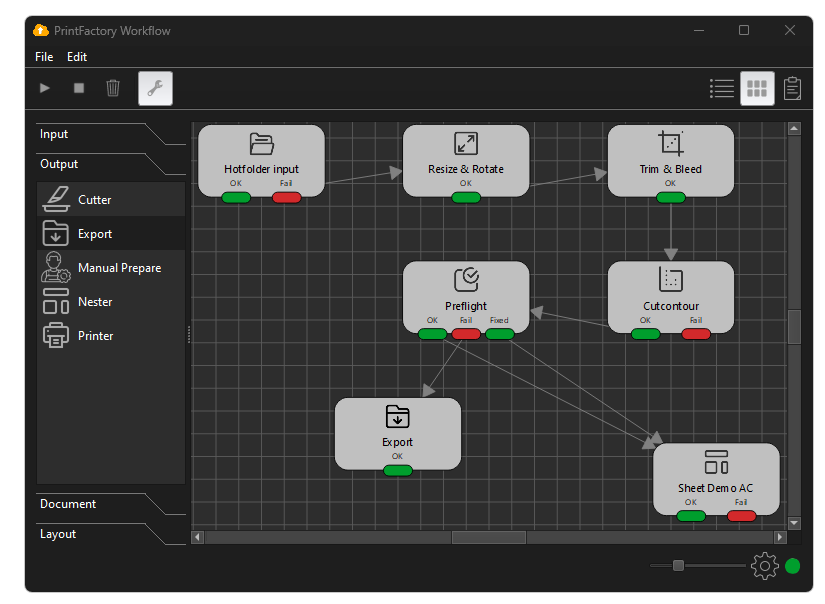The image size is (825, 604).
Task: Select the Export node label on canvas
Action: pyautogui.click(x=398, y=442)
